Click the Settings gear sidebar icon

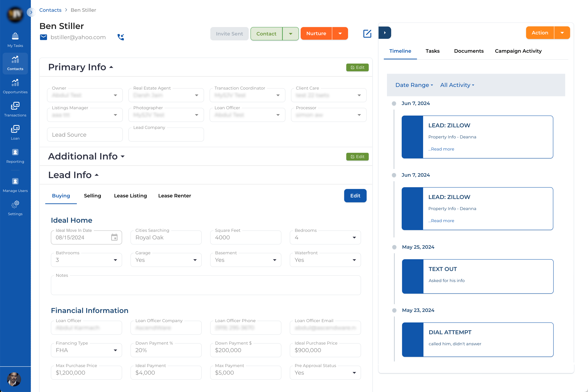pos(15,204)
